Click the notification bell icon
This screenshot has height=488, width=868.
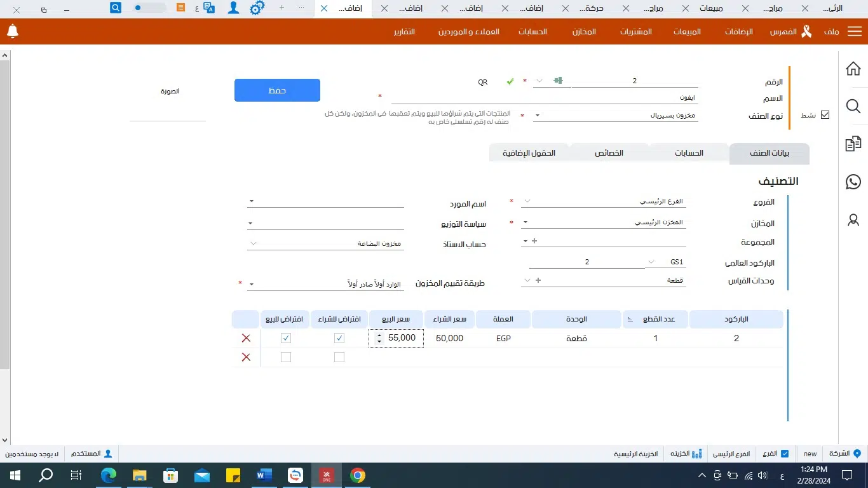pyautogui.click(x=13, y=32)
